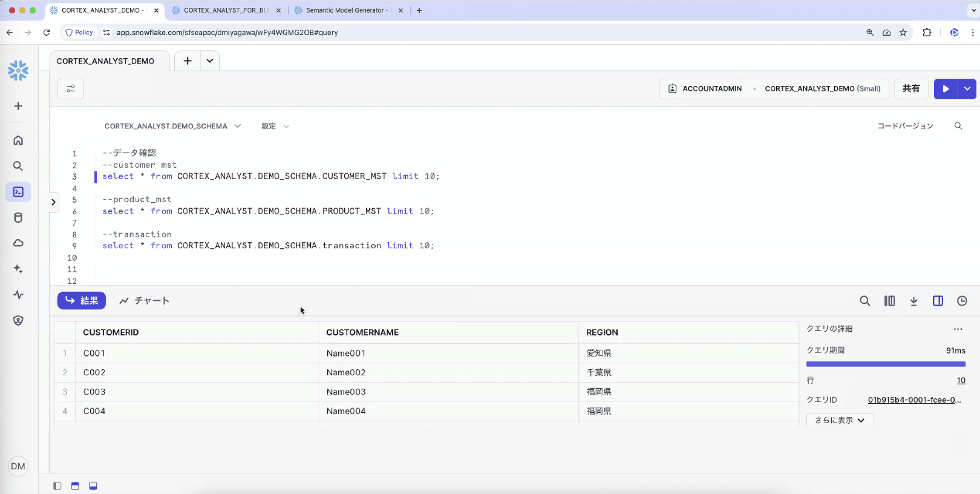
Task: Click the 共有 share button
Action: pyautogui.click(x=911, y=89)
